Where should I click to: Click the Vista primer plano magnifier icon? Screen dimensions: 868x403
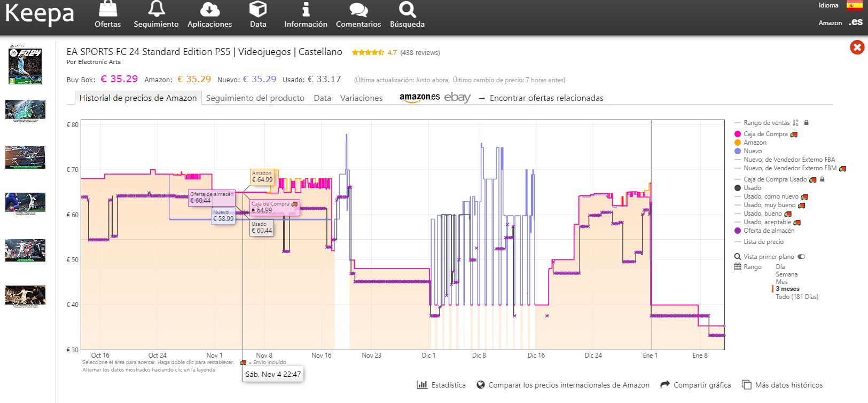[x=738, y=257]
